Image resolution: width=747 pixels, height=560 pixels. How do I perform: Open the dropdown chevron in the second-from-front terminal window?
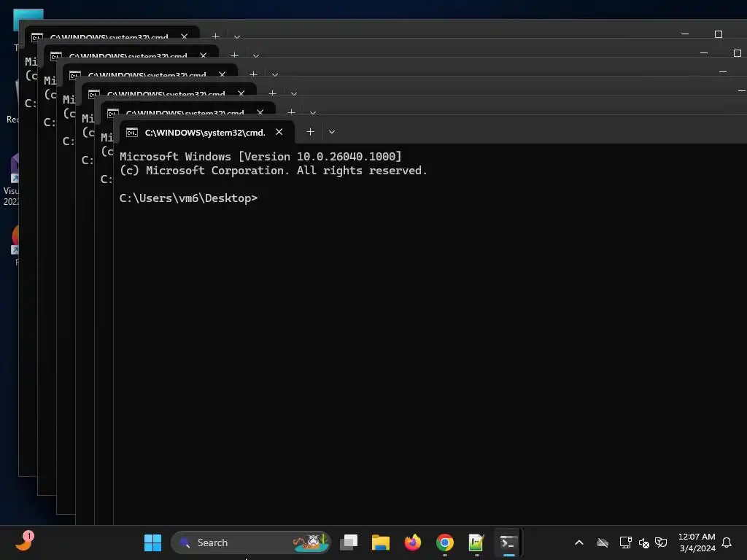[312, 113]
